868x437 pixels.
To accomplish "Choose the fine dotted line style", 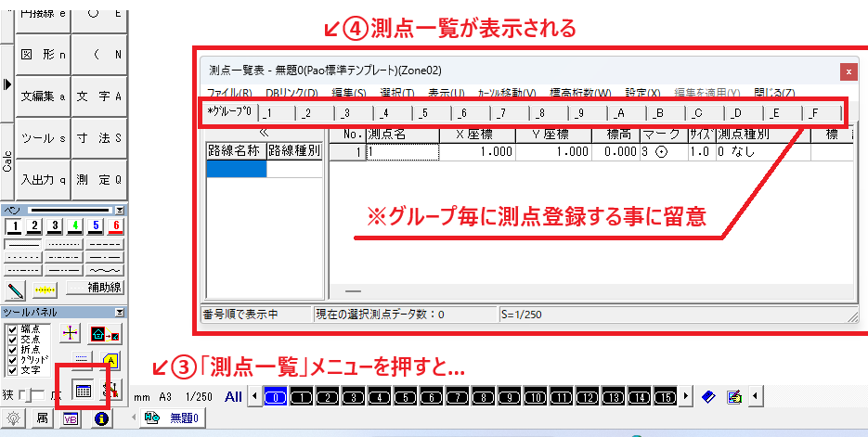I will 64,245.
